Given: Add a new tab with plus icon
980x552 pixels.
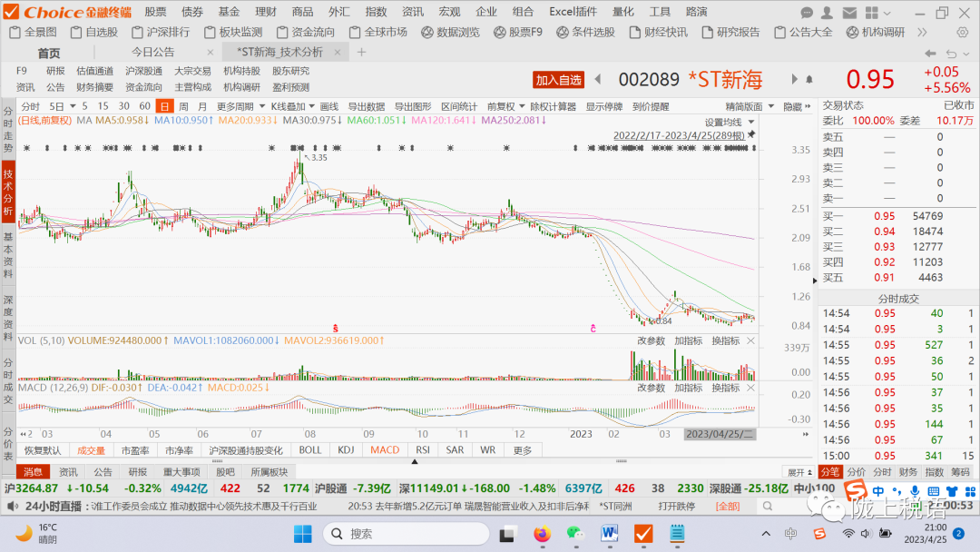Looking at the screenshot, I should [361, 53].
